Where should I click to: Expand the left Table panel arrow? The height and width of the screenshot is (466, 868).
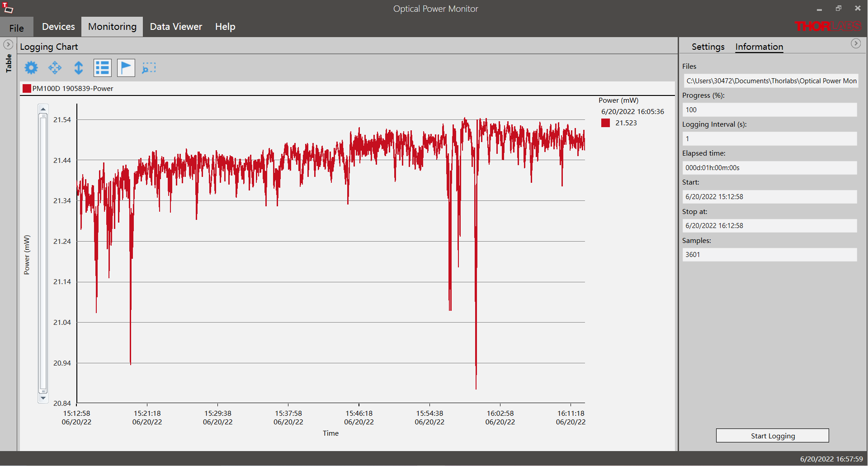8,44
